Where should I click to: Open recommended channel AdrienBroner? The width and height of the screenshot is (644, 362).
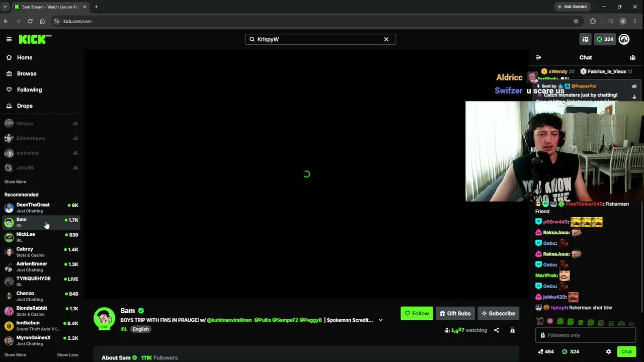tap(41, 266)
